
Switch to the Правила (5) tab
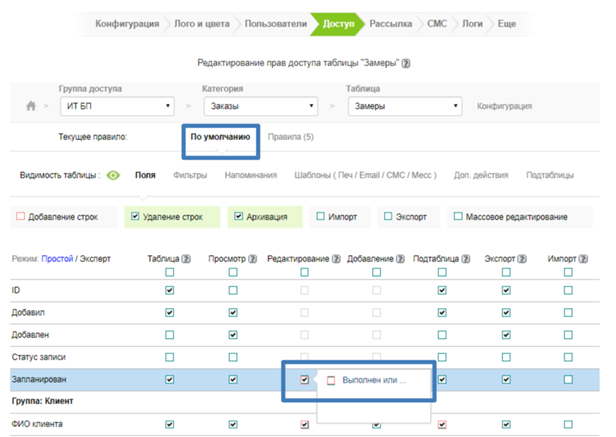[290, 136]
